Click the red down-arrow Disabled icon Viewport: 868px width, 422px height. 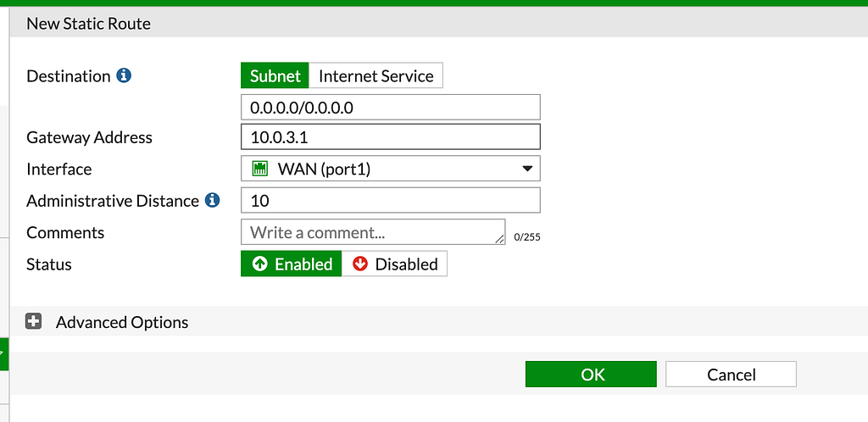tap(360, 264)
